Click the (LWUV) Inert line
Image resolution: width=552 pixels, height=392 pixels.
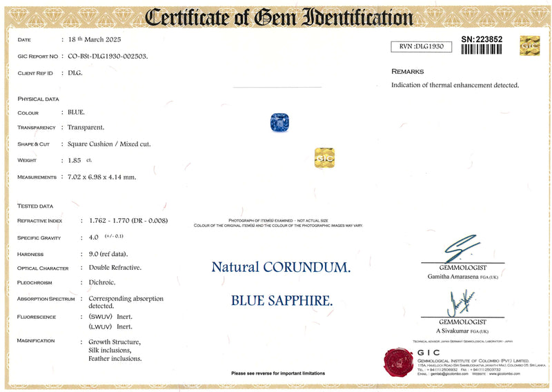tap(110, 327)
